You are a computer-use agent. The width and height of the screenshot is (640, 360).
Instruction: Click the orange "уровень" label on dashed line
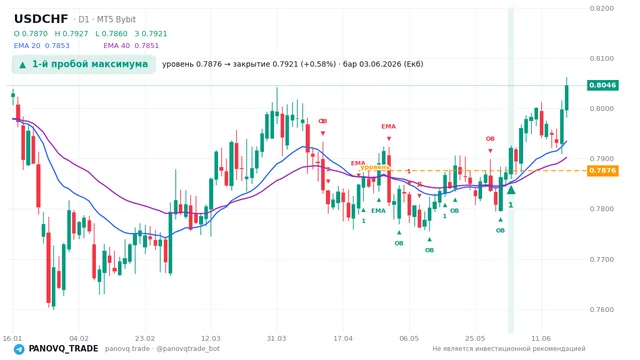(x=374, y=167)
